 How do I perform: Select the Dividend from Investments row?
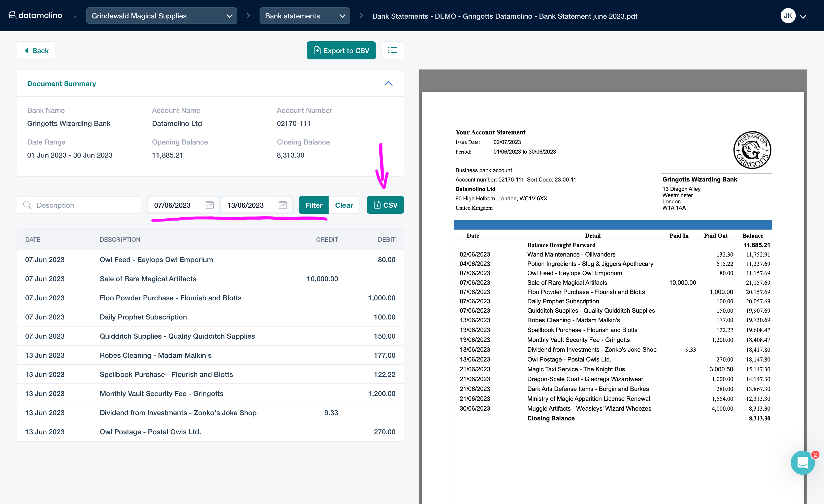[x=210, y=413]
